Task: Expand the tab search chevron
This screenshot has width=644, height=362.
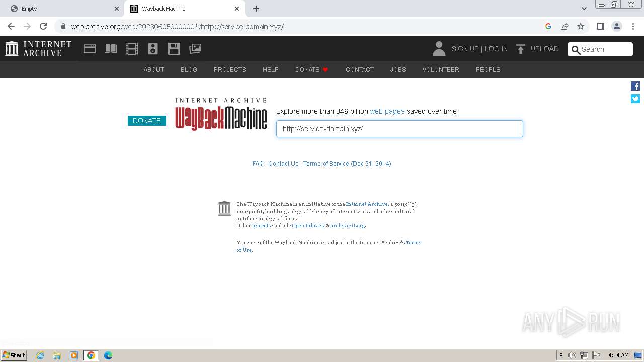Action: (x=584, y=9)
